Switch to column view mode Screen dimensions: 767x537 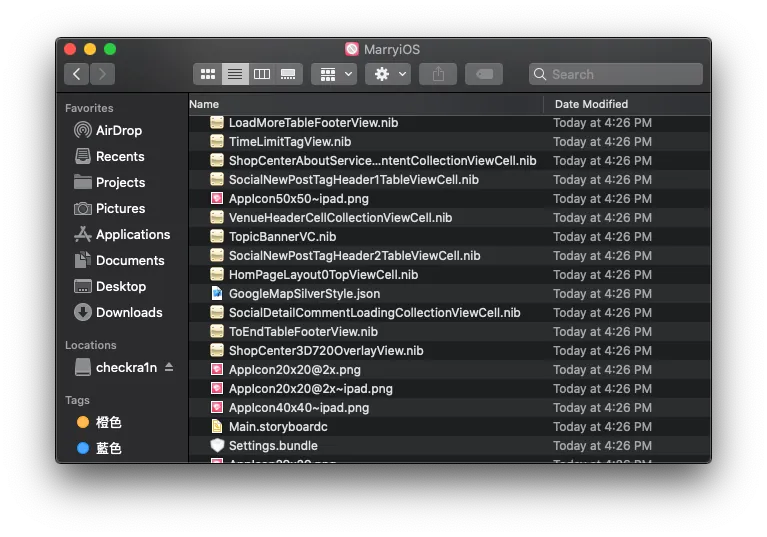[262, 74]
